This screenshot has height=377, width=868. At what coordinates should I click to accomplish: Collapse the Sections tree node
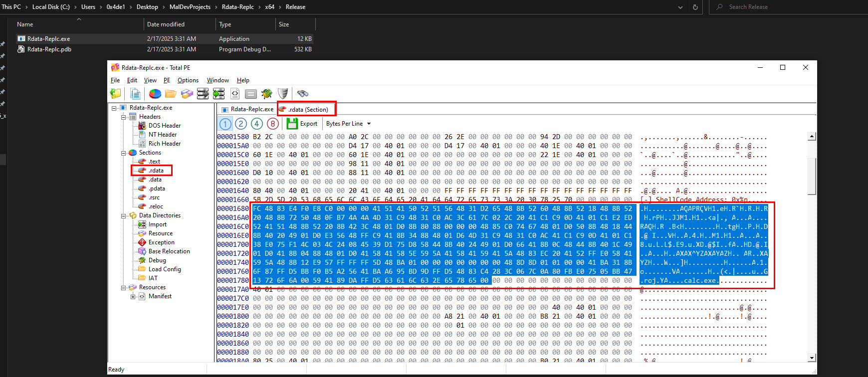(x=124, y=153)
